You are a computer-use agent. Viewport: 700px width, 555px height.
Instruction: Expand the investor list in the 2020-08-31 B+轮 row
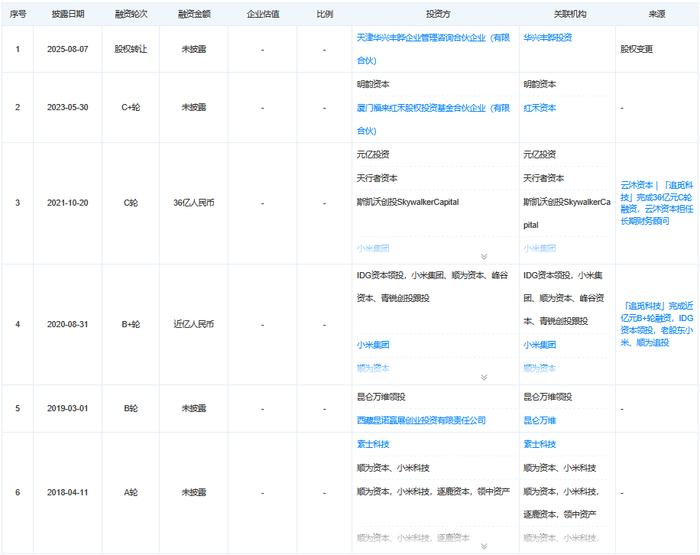pos(484,377)
